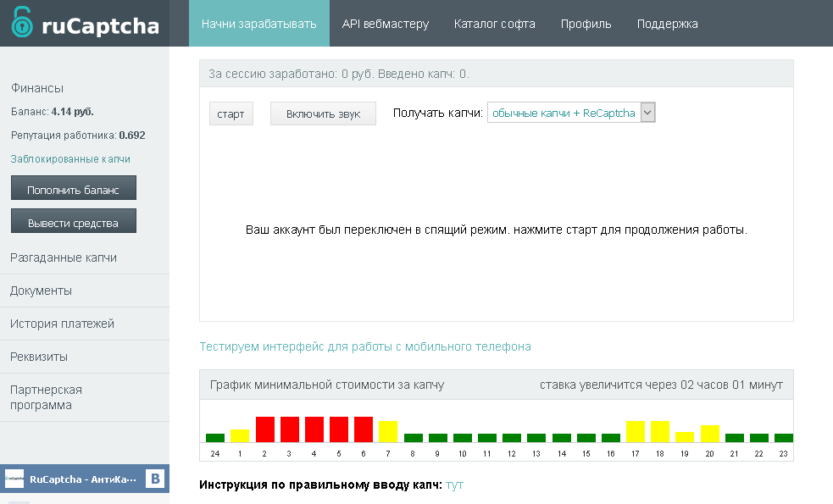Click the 'График минимальной стоимости за капчу' heading
Viewport: 833px width, 504px height.
tap(327, 385)
